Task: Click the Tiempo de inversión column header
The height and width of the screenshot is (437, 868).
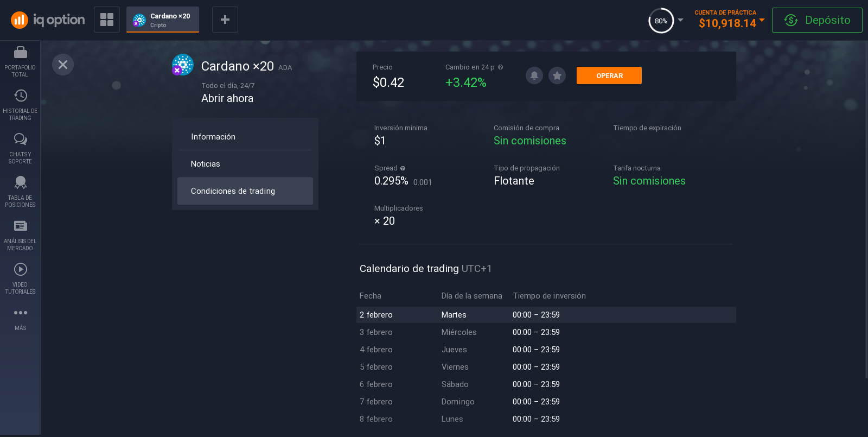Action: point(550,296)
